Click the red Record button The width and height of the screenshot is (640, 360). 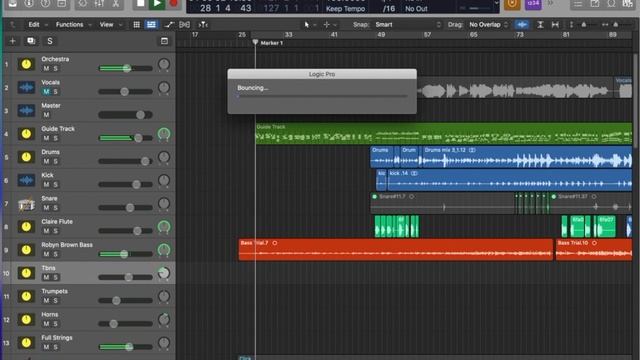tap(173, 4)
